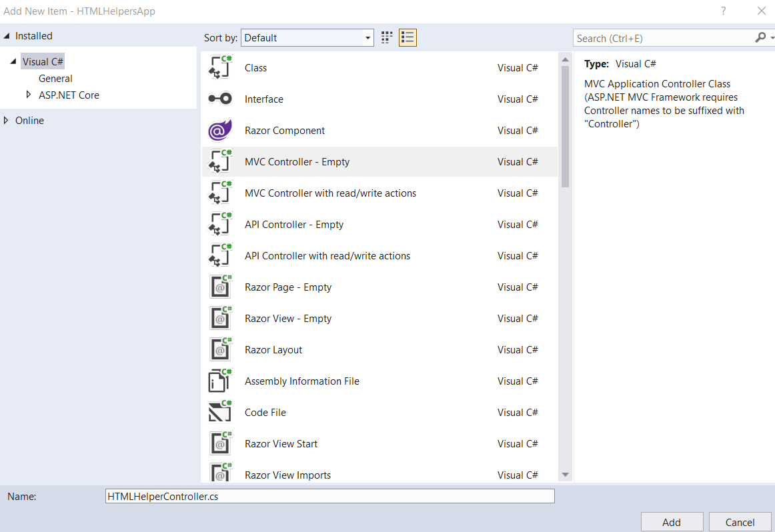The width and height of the screenshot is (775, 532).
Task: Click the help question mark icon
Action: tap(723, 11)
